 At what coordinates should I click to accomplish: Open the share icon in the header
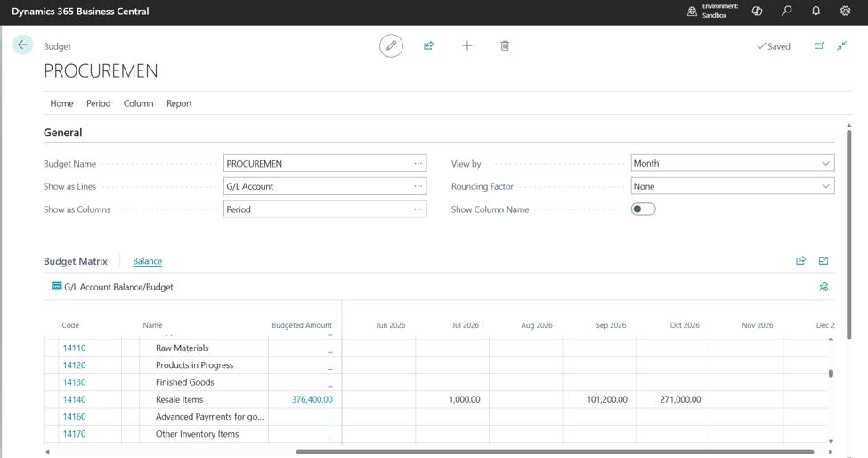click(428, 46)
